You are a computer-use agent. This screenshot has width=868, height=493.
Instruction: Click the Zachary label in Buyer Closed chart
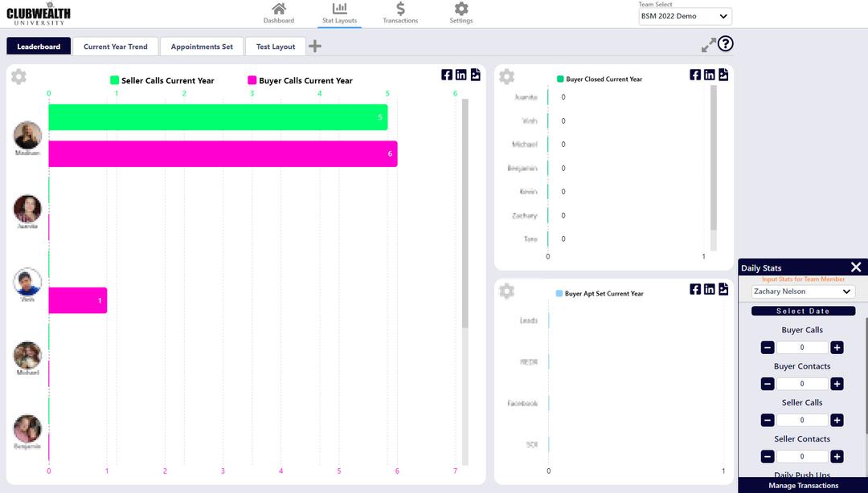tap(524, 215)
